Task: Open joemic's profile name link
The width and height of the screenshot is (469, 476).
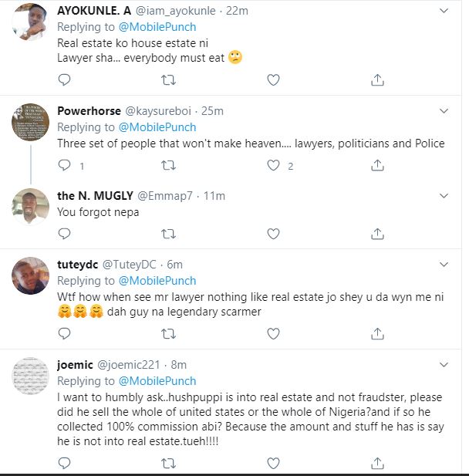Action: point(76,365)
